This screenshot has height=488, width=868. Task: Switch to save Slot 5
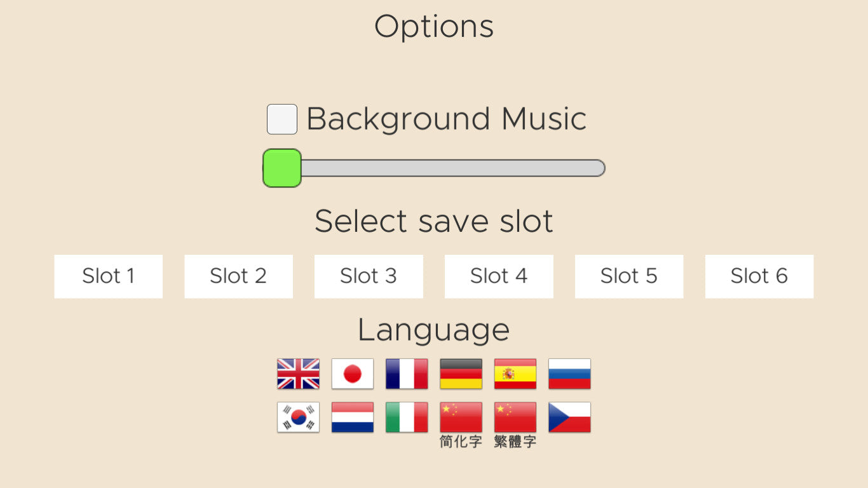coord(629,276)
